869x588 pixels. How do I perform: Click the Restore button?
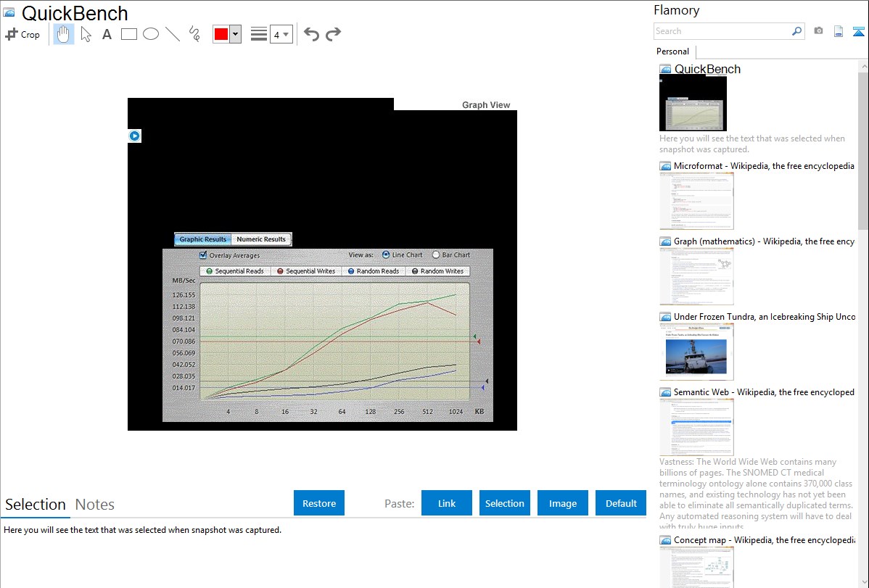click(319, 503)
